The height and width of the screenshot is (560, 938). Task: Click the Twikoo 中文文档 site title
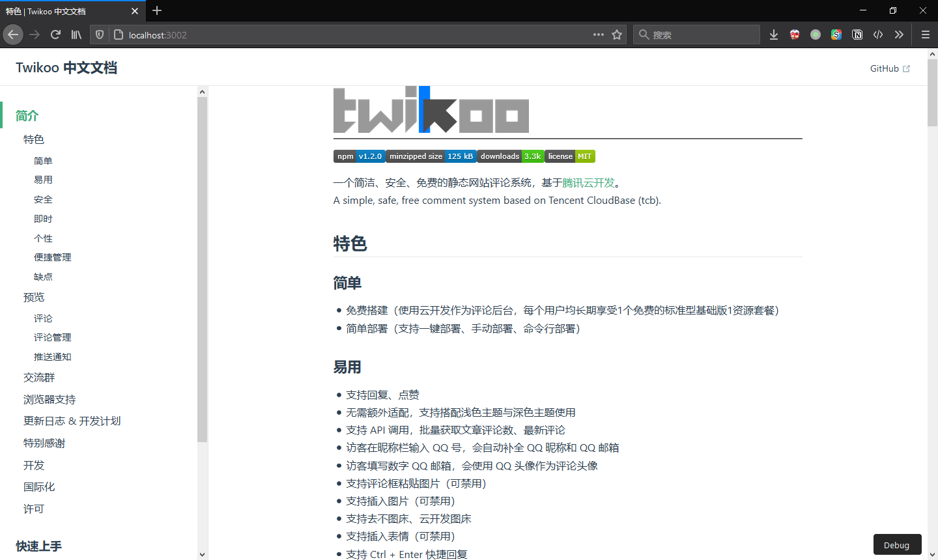pos(66,68)
